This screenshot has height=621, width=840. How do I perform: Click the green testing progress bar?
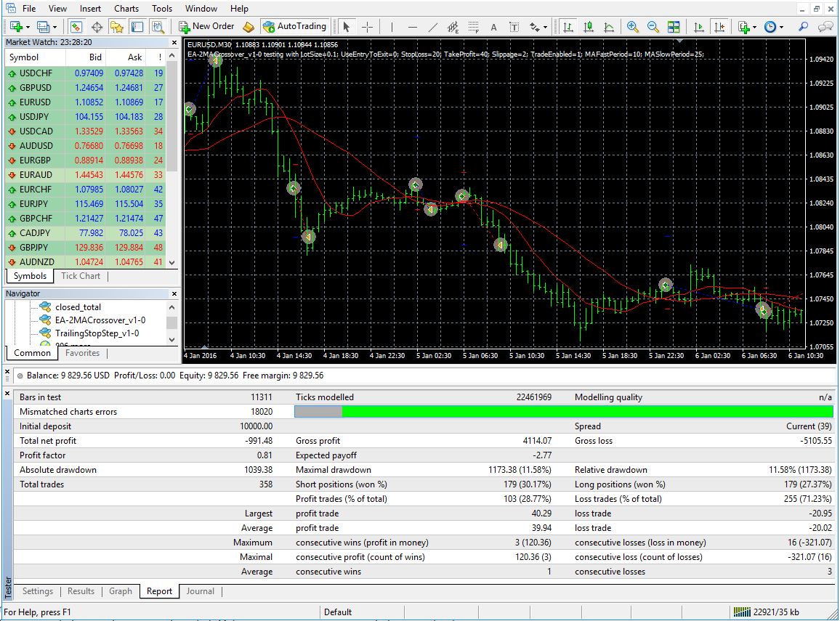point(587,412)
